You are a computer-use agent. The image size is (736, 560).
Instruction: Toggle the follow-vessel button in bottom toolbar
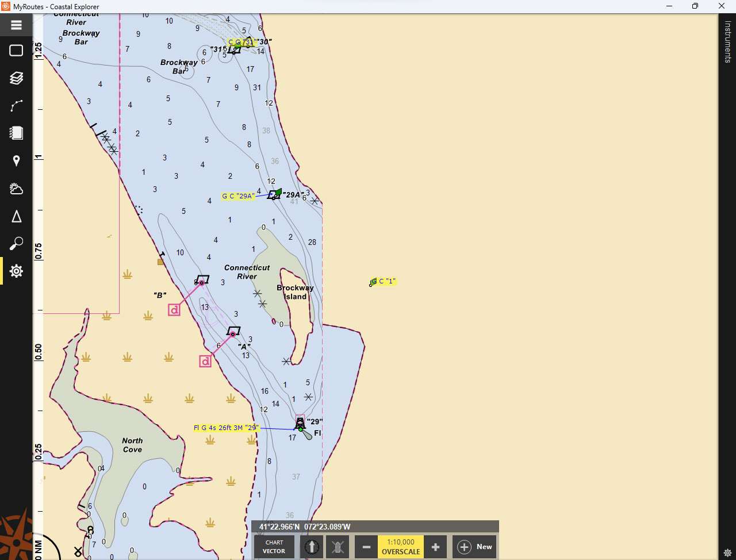click(338, 547)
